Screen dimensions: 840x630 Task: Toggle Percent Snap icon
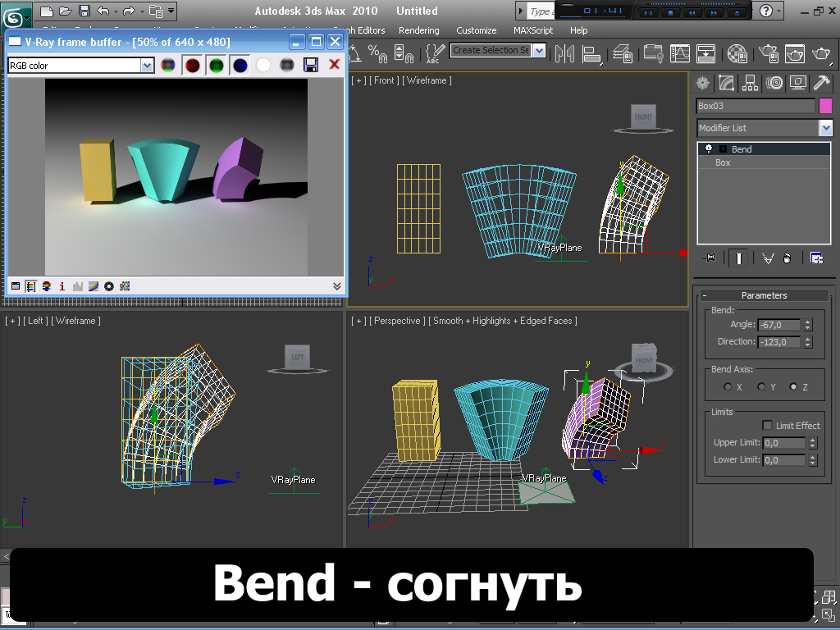(377, 53)
